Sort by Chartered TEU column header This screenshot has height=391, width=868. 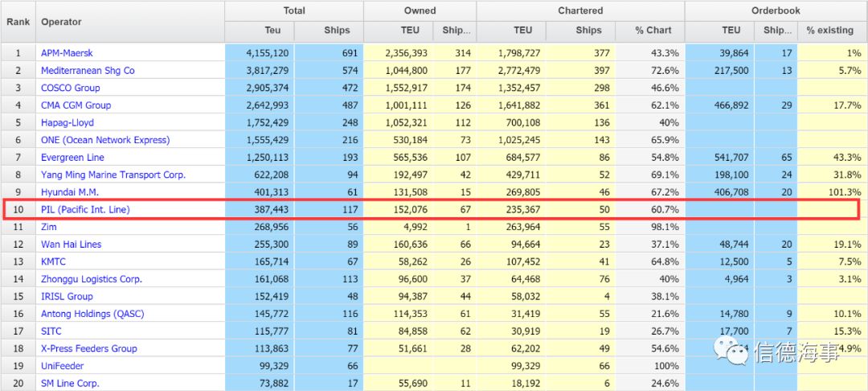(511, 31)
